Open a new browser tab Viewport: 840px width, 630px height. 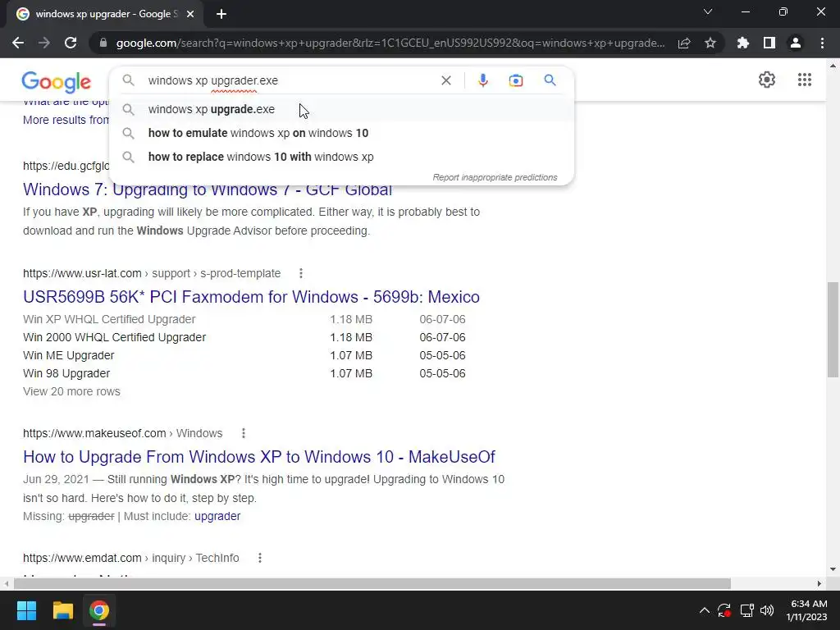coord(221,14)
